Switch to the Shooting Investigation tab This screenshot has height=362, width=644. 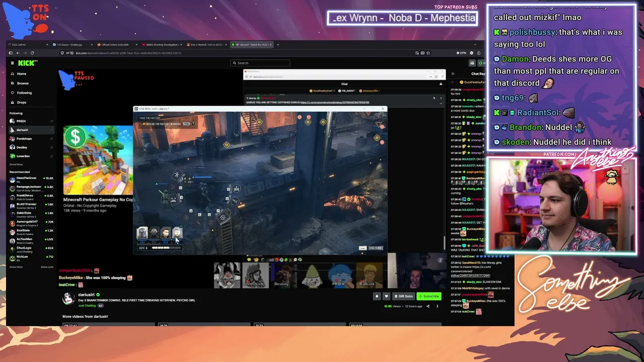[161, 45]
